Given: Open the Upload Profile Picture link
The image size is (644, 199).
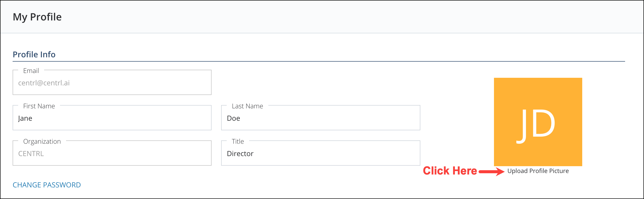Looking at the screenshot, I should point(538,171).
